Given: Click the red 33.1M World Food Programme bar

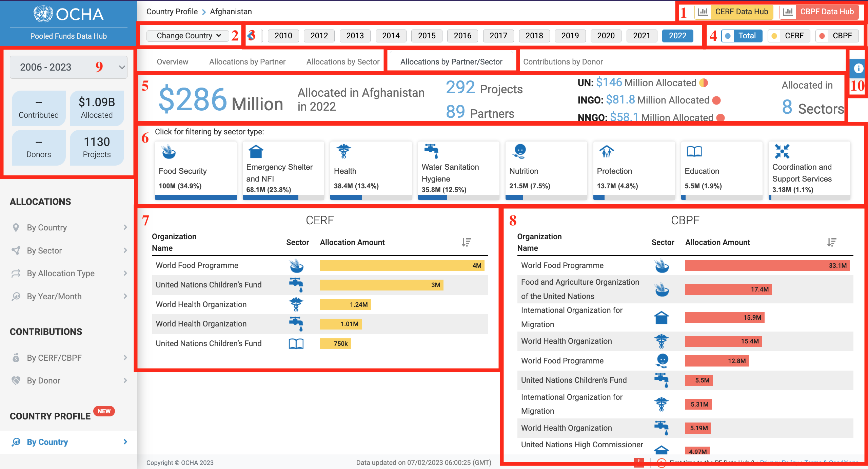Looking at the screenshot, I should (x=767, y=266).
